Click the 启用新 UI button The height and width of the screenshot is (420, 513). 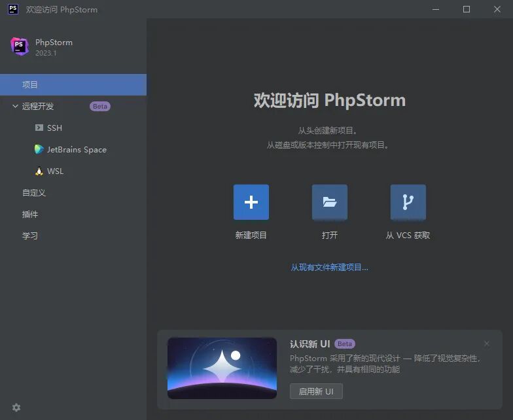pyautogui.click(x=316, y=391)
